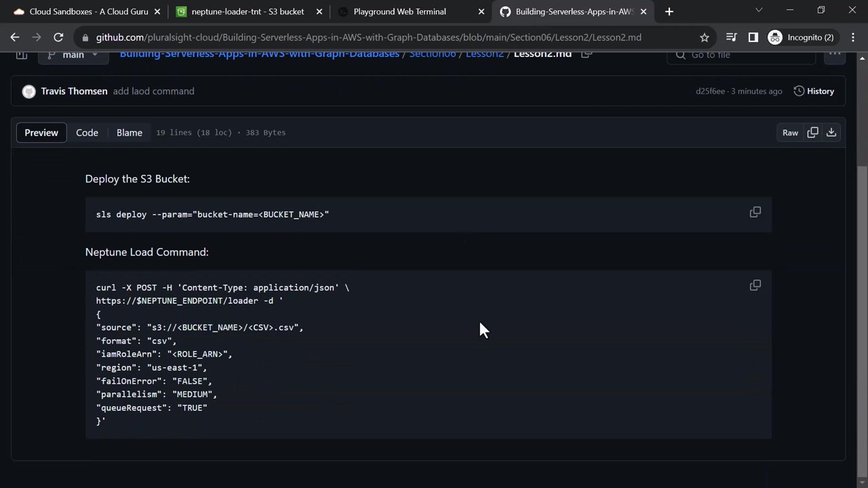Viewport: 868px width, 488px height.
Task: Switch to neptune-loader-tnt S3 bucket tab
Action: click(x=247, y=12)
